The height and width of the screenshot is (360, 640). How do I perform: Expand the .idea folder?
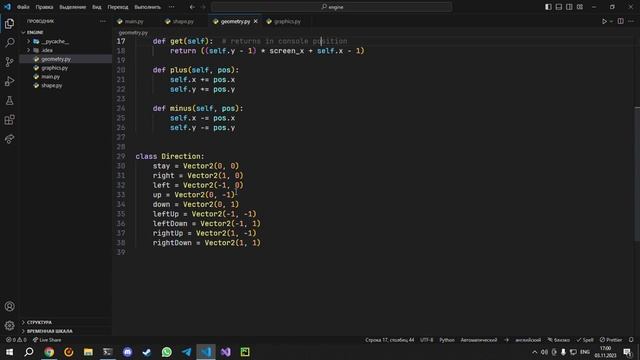click(x=47, y=50)
